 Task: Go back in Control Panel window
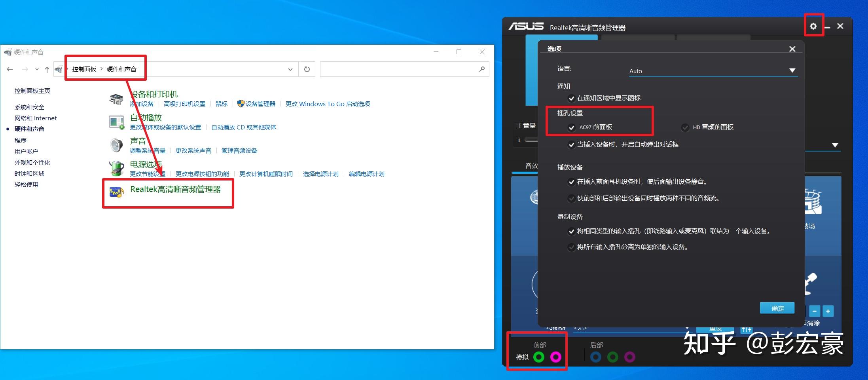[x=10, y=69]
